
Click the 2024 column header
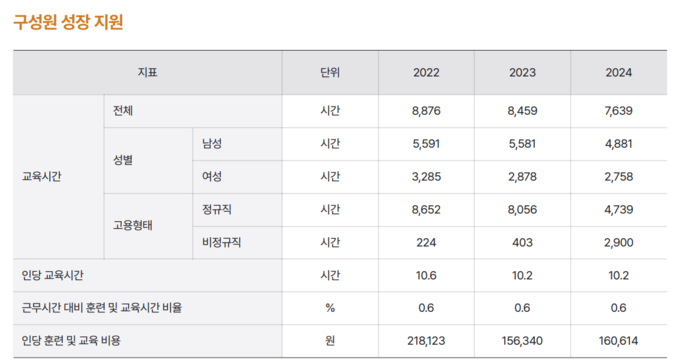coord(618,72)
